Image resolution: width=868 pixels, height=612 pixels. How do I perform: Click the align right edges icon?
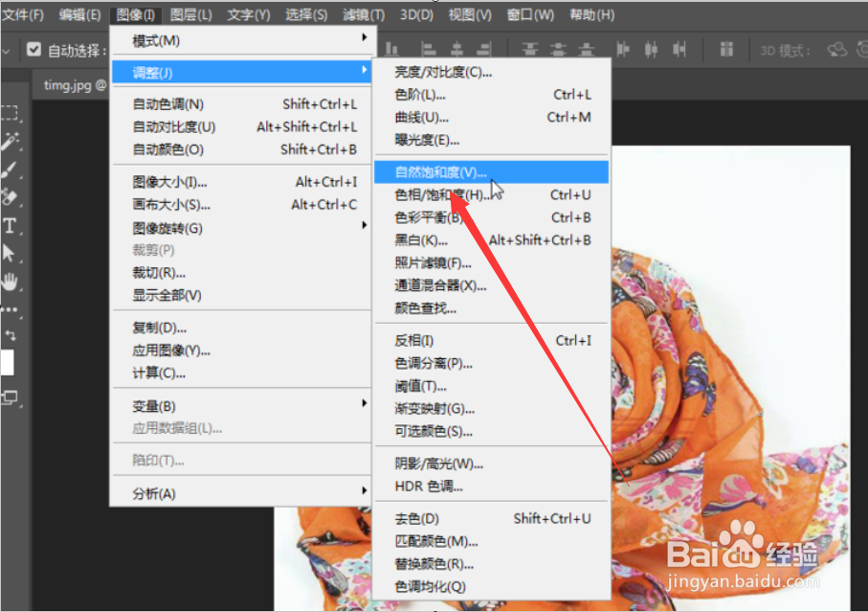[x=484, y=50]
